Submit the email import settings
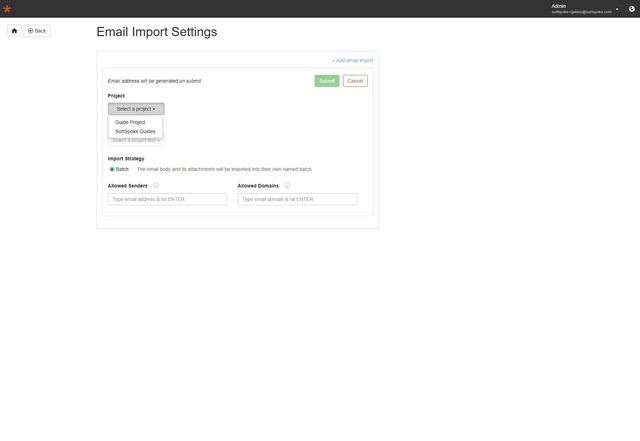This screenshot has width=640, height=441. coord(327,81)
